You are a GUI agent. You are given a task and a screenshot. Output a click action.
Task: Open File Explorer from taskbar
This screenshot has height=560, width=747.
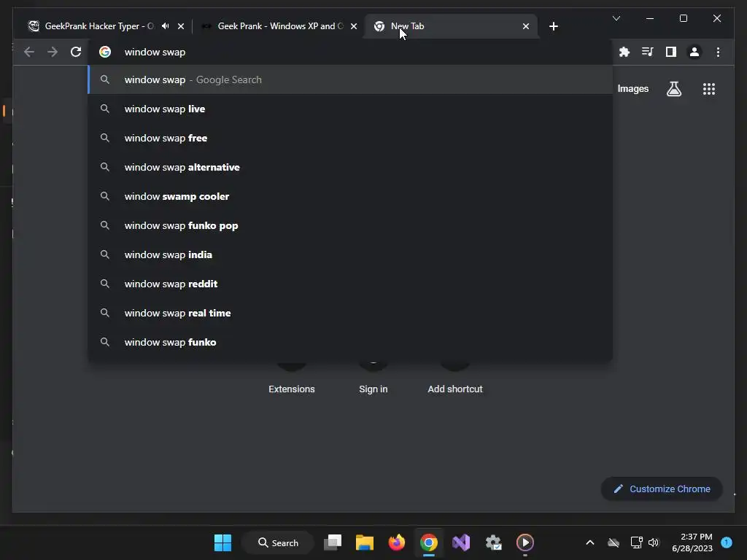coord(365,542)
